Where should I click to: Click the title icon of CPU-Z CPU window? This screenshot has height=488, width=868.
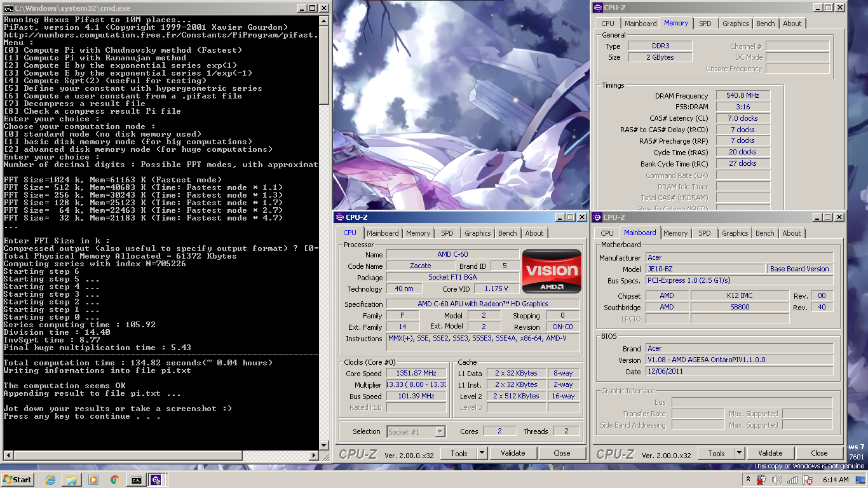click(x=340, y=217)
